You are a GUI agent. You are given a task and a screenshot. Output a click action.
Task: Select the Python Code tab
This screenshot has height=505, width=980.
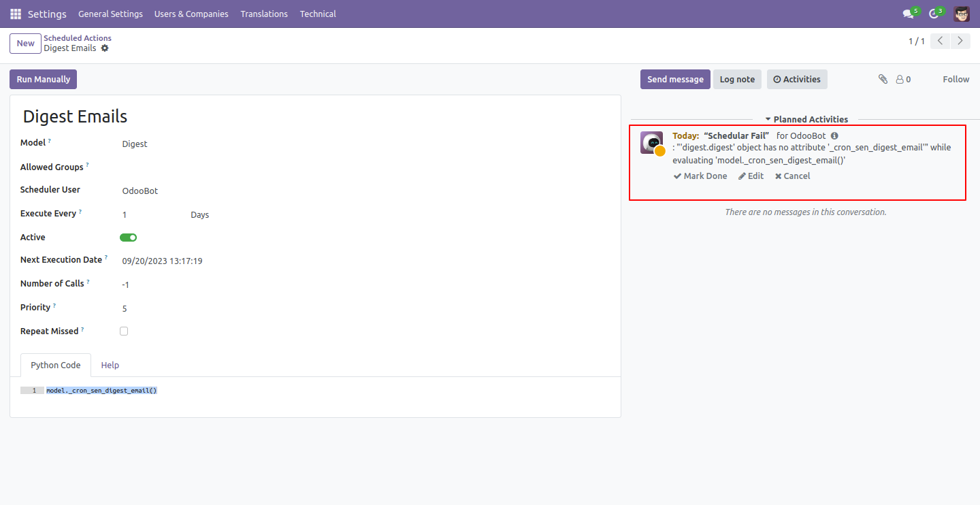point(56,365)
